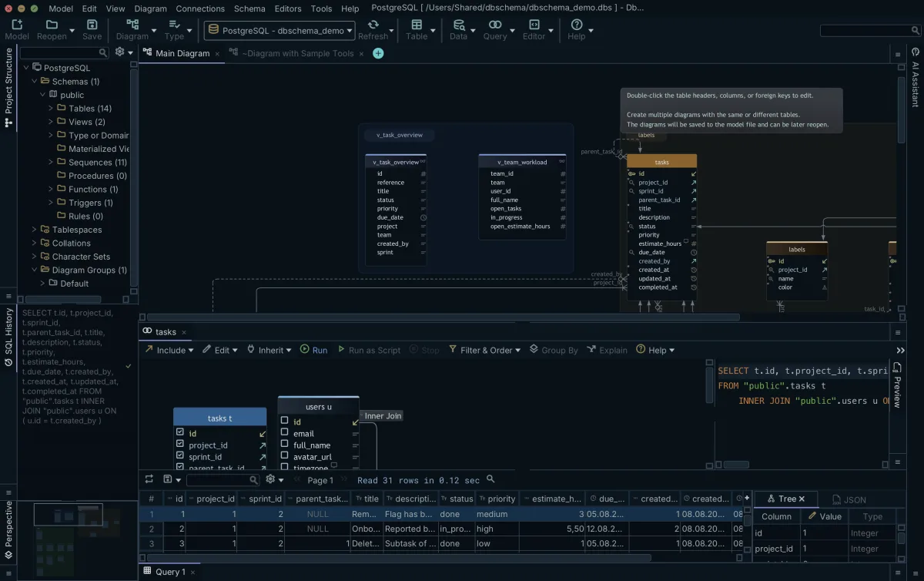Open the Connections menu
This screenshot has width=924, height=581.
(x=199, y=8)
